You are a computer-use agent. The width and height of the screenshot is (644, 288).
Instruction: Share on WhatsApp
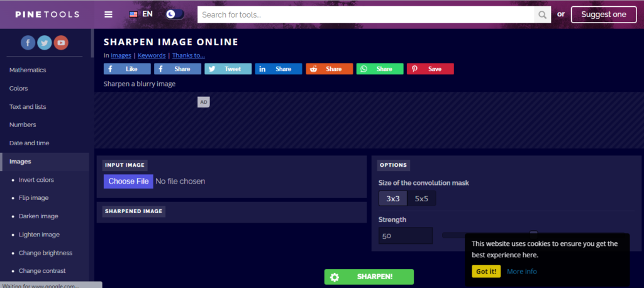coord(379,69)
